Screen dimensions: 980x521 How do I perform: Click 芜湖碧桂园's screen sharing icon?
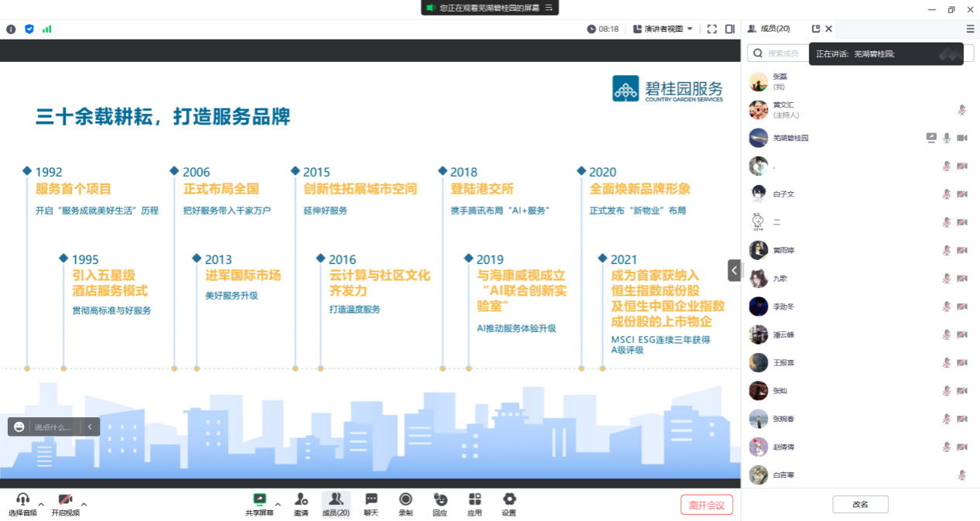[931, 138]
